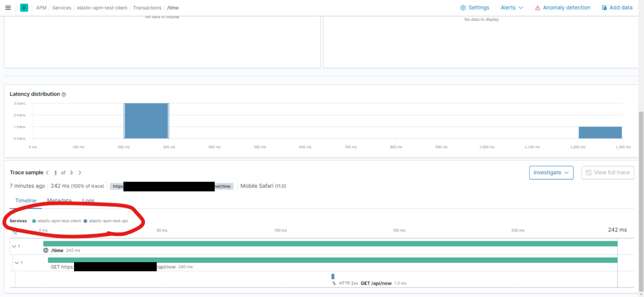Click the globe icon beside /time
This screenshot has width=644, height=297.
coord(46,250)
